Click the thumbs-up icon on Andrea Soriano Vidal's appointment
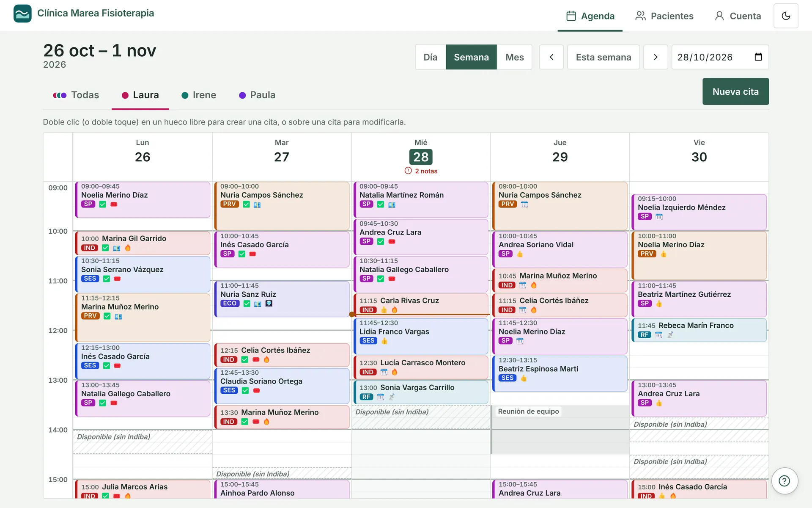Viewport: 812px width, 508px height. [520, 254]
